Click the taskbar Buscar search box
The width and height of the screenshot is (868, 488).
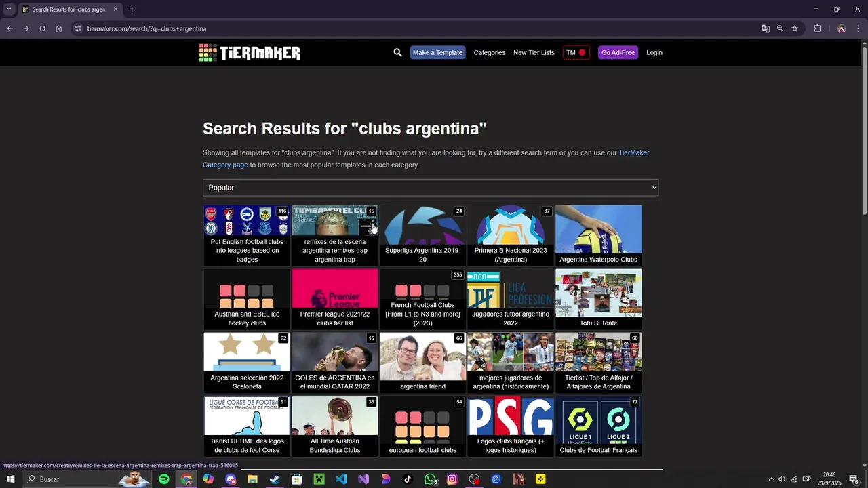(87, 479)
